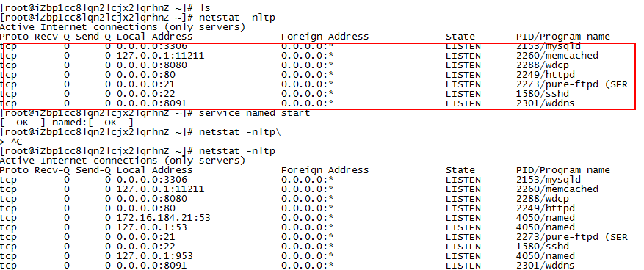Viewport: 644px width, 270px height.
Task: Click the 172.16.184.21:53 local address
Action: coord(164,218)
